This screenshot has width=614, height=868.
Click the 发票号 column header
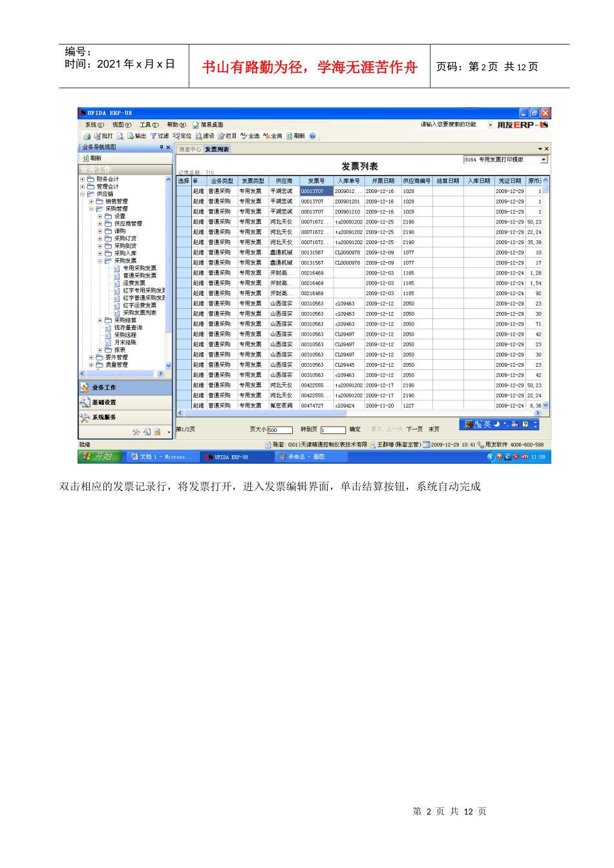point(316,181)
